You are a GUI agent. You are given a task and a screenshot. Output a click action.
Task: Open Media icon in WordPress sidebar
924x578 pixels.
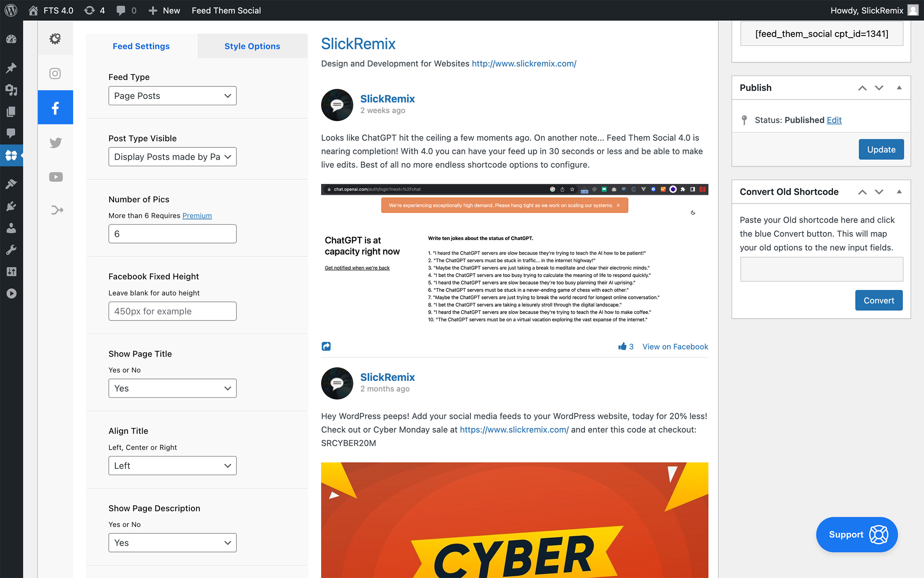click(x=11, y=90)
